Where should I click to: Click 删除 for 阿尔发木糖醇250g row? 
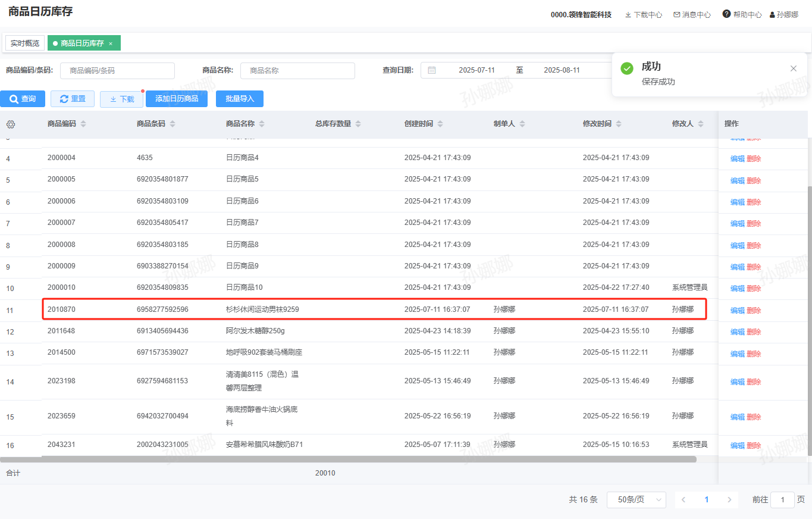754,332
